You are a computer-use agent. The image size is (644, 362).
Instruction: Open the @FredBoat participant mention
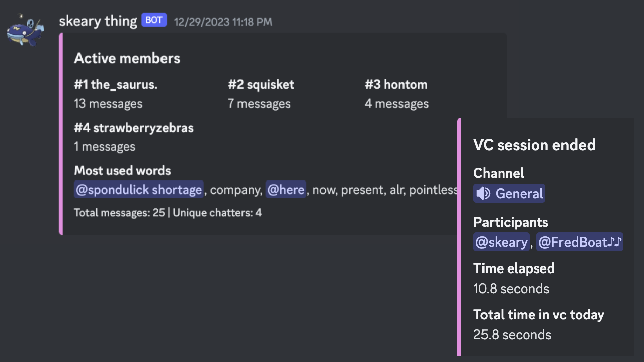tap(580, 242)
